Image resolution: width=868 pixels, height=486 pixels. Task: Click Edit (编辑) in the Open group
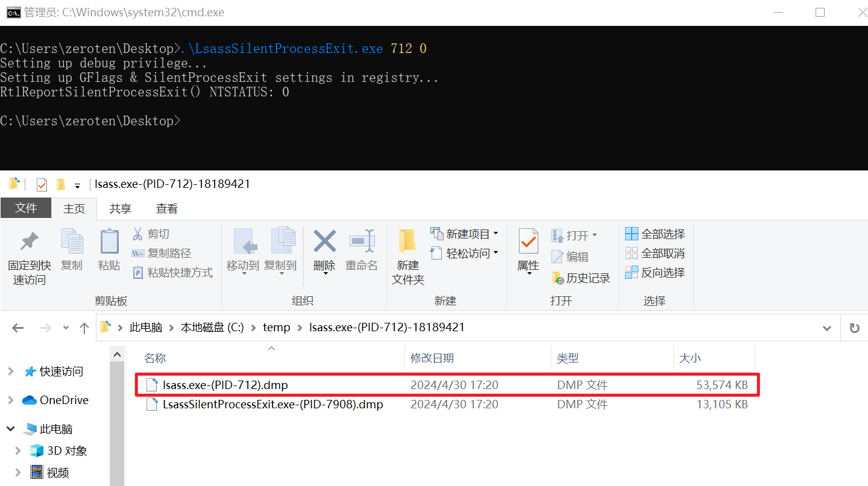(570, 257)
